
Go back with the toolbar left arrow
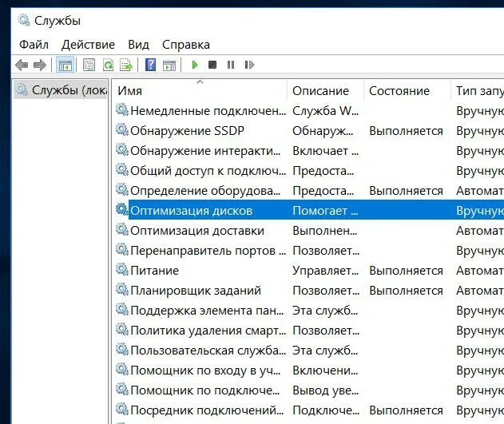[x=22, y=65]
